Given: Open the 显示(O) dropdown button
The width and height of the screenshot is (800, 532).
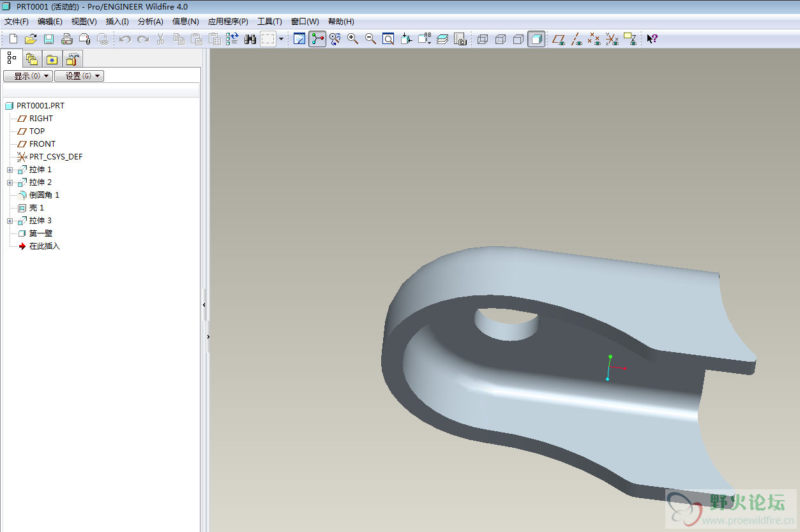Looking at the screenshot, I should pos(27,76).
